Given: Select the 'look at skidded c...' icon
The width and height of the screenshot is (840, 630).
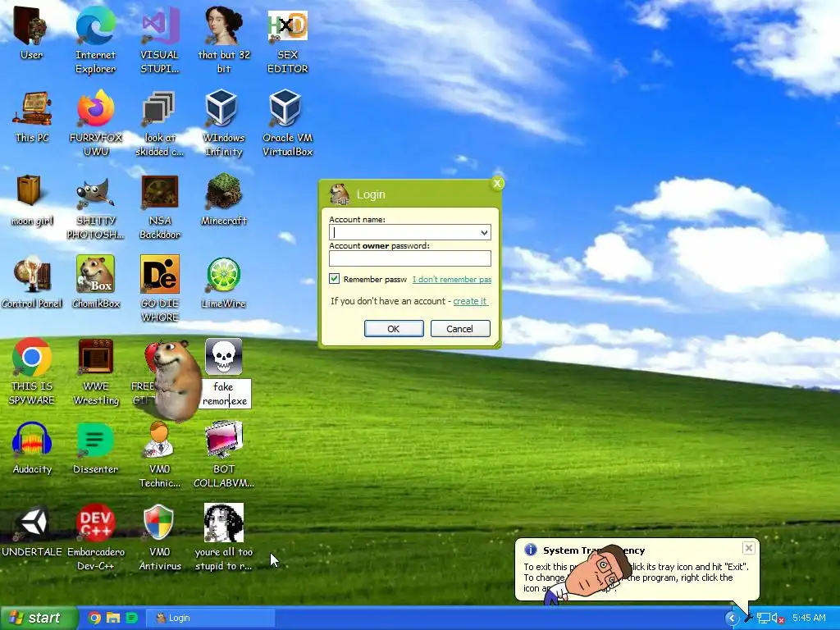Looking at the screenshot, I should click(160, 109).
